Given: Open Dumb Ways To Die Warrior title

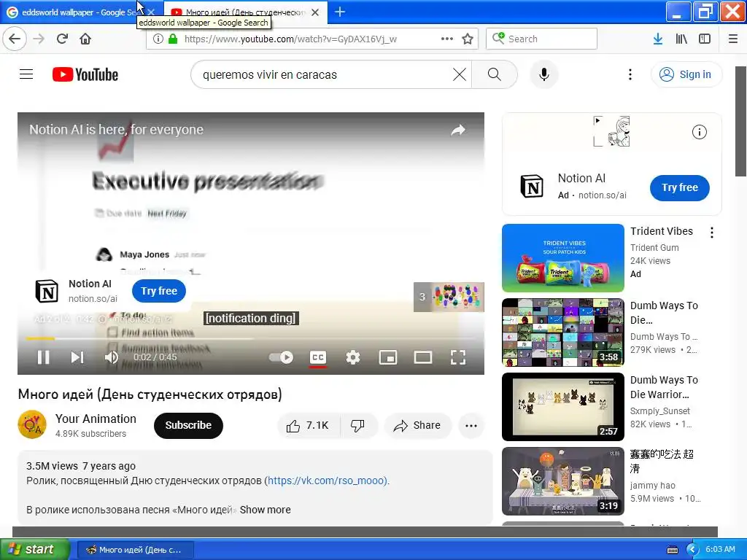Looking at the screenshot, I should pyautogui.click(x=664, y=386).
